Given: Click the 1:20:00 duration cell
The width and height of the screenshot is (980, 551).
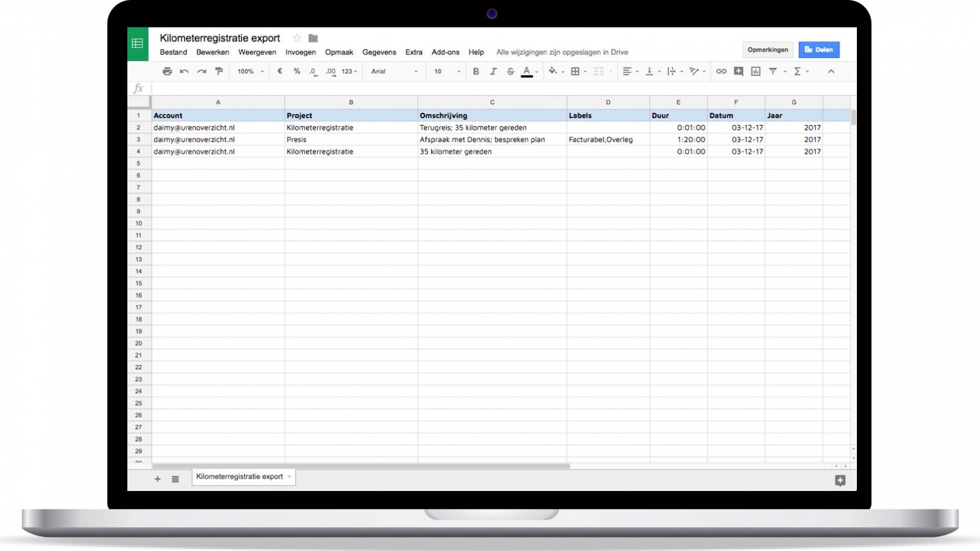Looking at the screenshot, I should [x=679, y=140].
